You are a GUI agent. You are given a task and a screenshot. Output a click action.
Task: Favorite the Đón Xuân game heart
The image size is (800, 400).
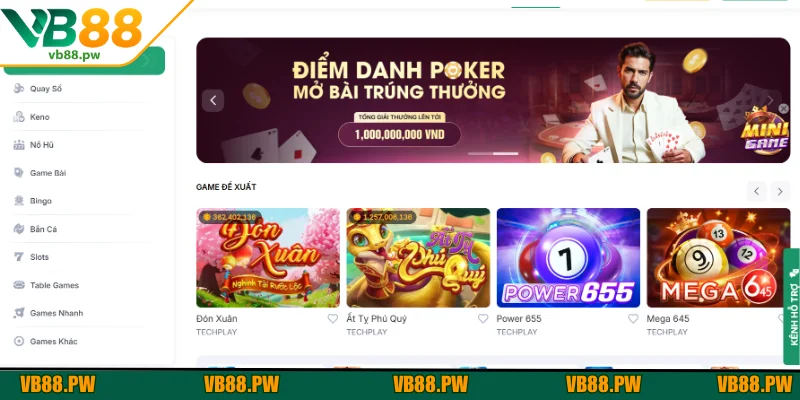(x=333, y=319)
